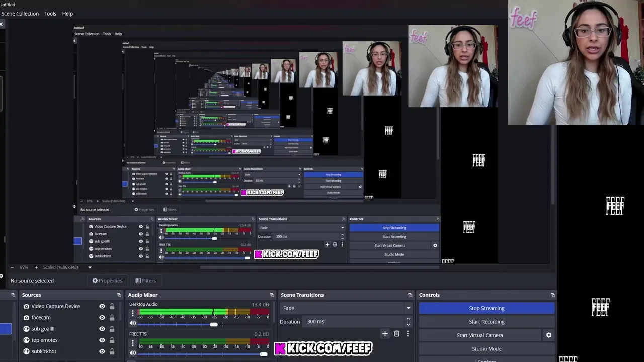Hide the subkickbot source
The width and height of the screenshot is (644, 362).
(x=102, y=351)
